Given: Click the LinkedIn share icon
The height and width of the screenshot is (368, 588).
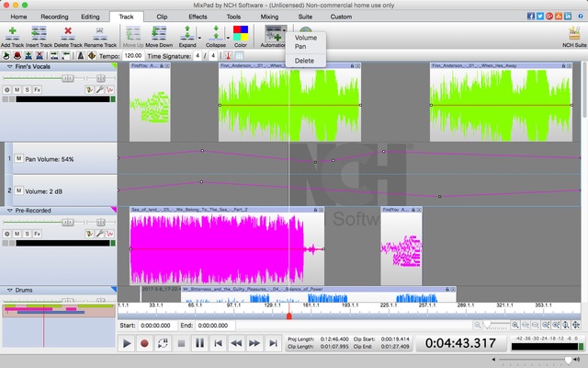Looking at the screenshot, I should pos(568,17).
